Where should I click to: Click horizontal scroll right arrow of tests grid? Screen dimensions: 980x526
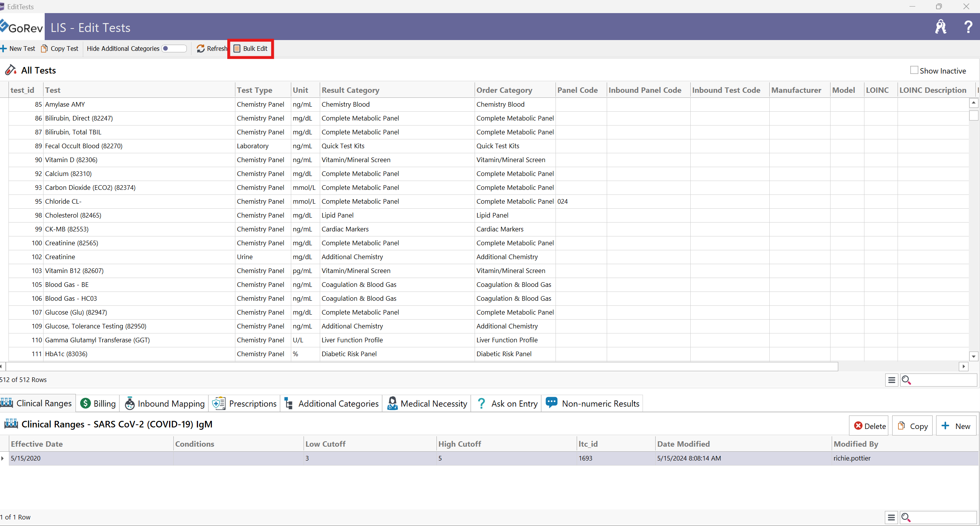coord(963,367)
